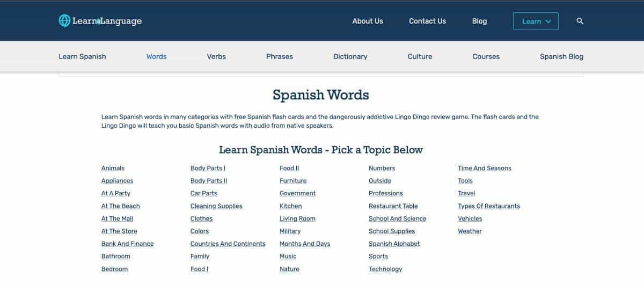
Task: Go to the Culture section
Action: point(420,56)
